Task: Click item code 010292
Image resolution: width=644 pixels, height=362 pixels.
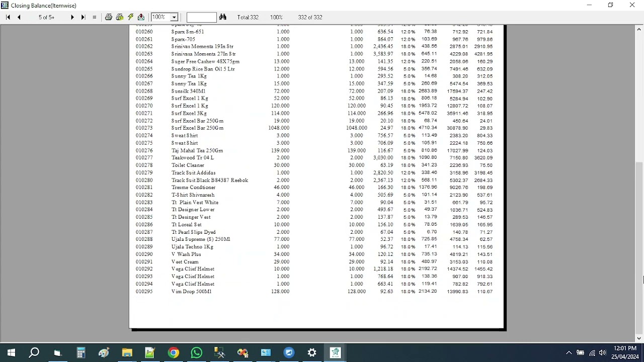Action: [x=144, y=269]
